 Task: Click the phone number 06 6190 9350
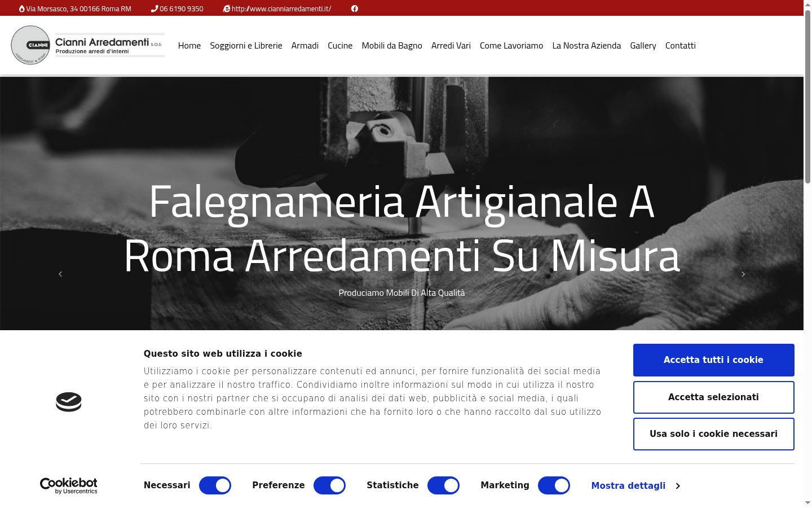click(182, 8)
